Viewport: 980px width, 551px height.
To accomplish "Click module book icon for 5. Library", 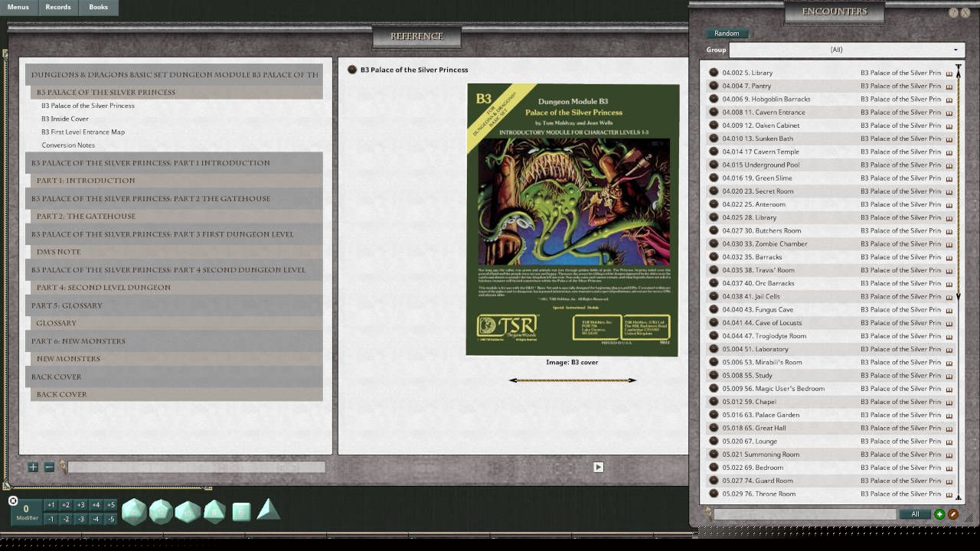I will (949, 73).
